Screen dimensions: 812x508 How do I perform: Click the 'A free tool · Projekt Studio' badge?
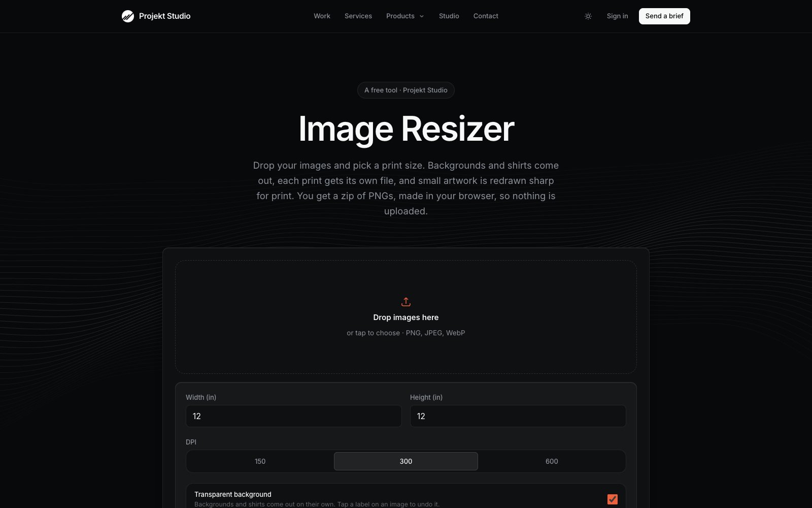pos(406,90)
